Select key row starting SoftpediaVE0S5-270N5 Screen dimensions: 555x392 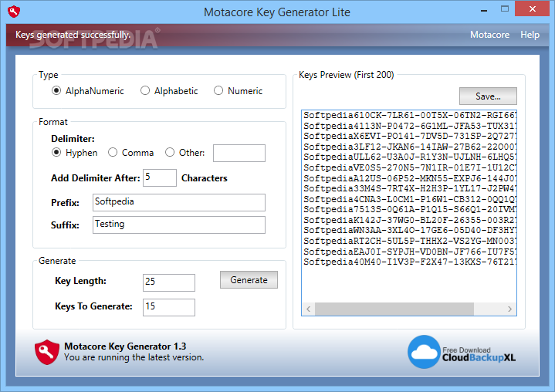[x=410, y=167]
